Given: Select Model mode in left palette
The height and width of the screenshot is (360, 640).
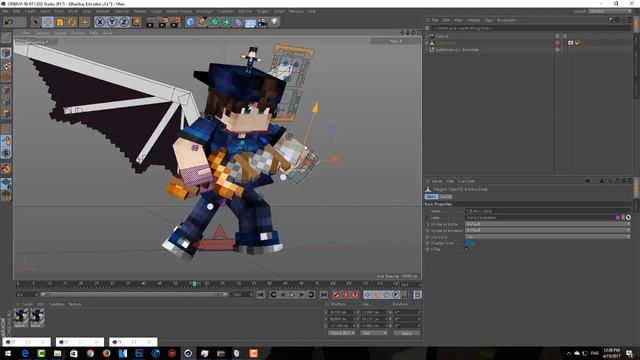Looking at the screenshot, I should pyautogui.click(x=6, y=53).
